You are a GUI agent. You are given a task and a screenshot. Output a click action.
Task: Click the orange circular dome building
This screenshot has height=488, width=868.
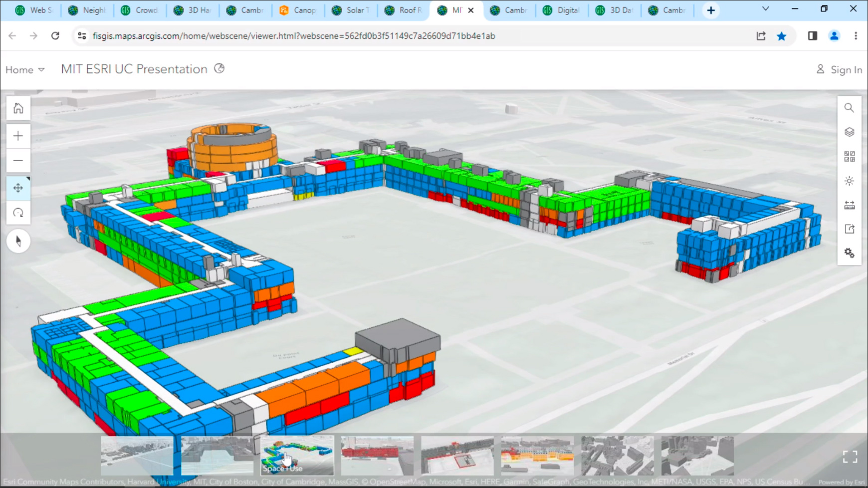(x=232, y=149)
